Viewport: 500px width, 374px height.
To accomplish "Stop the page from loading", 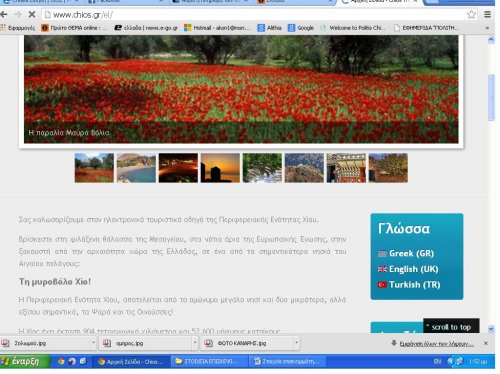I will [32, 14].
